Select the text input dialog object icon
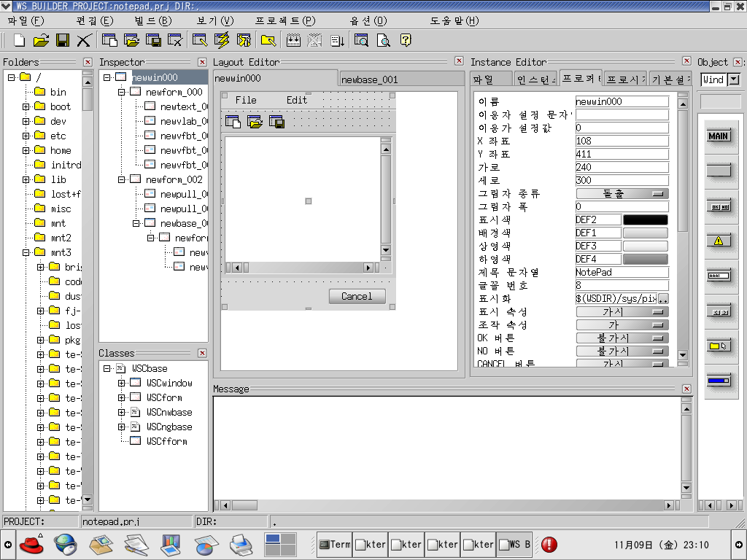The image size is (747, 560). click(719, 276)
